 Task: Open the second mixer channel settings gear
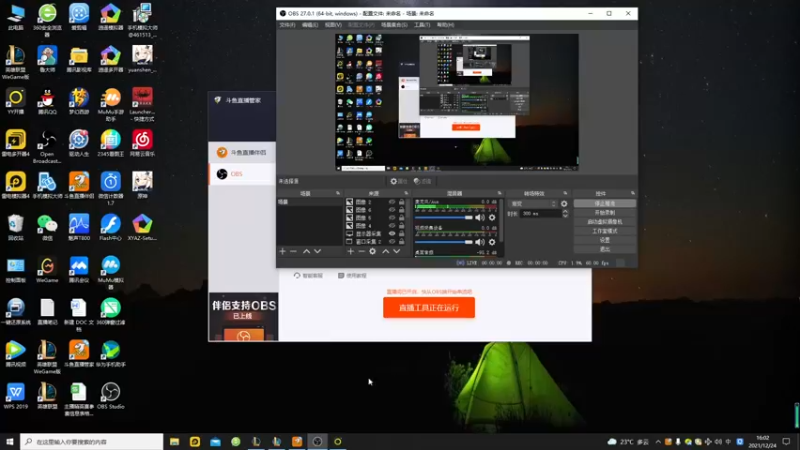tap(492, 242)
